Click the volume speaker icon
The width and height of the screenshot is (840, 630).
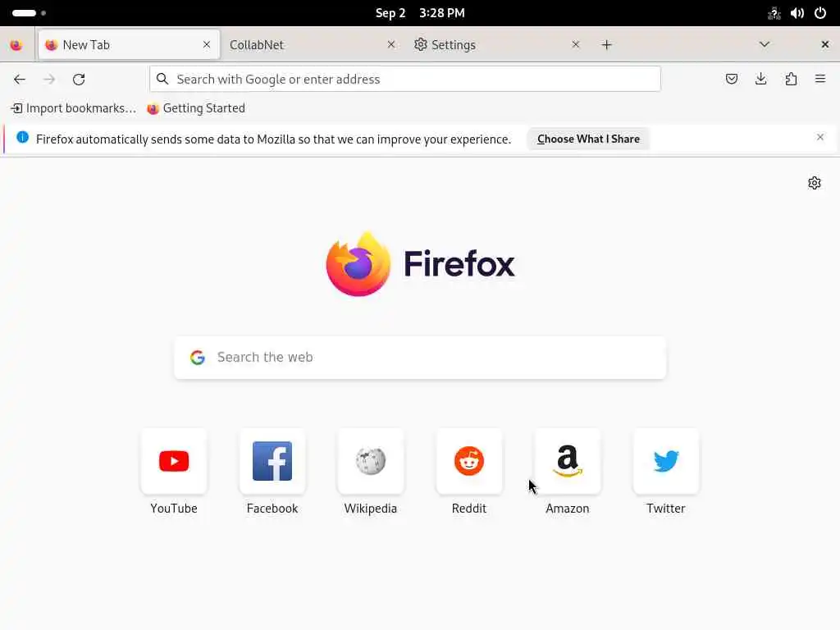(797, 13)
